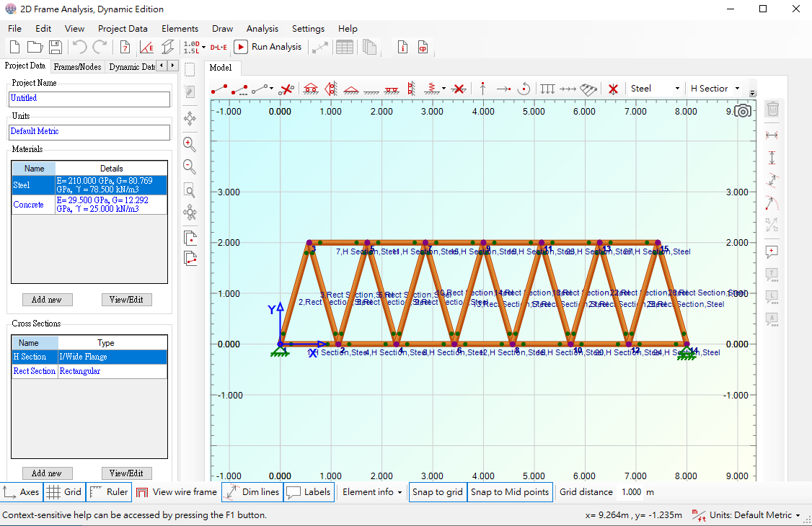812x526 pixels.
Task: Select the vertical nodal force arrow tool
Action: pyautogui.click(x=482, y=89)
